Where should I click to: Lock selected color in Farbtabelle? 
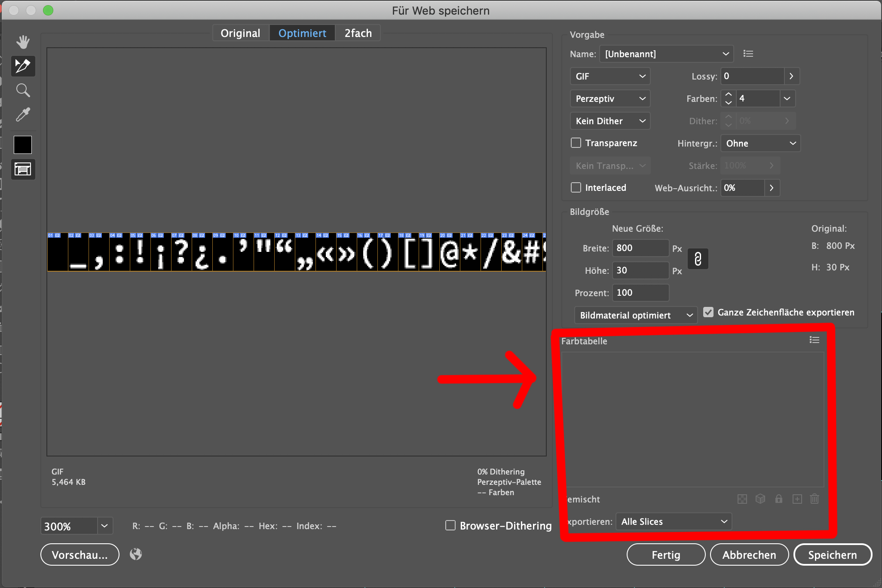(x=778, y=499)
